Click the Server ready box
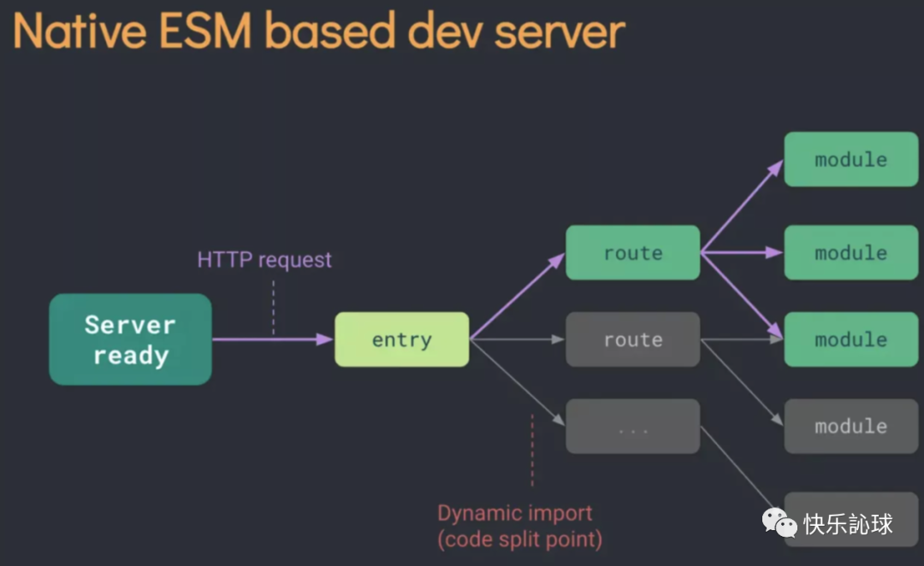Viewport: 924px width, 566px height. click(x=130, y=339)
